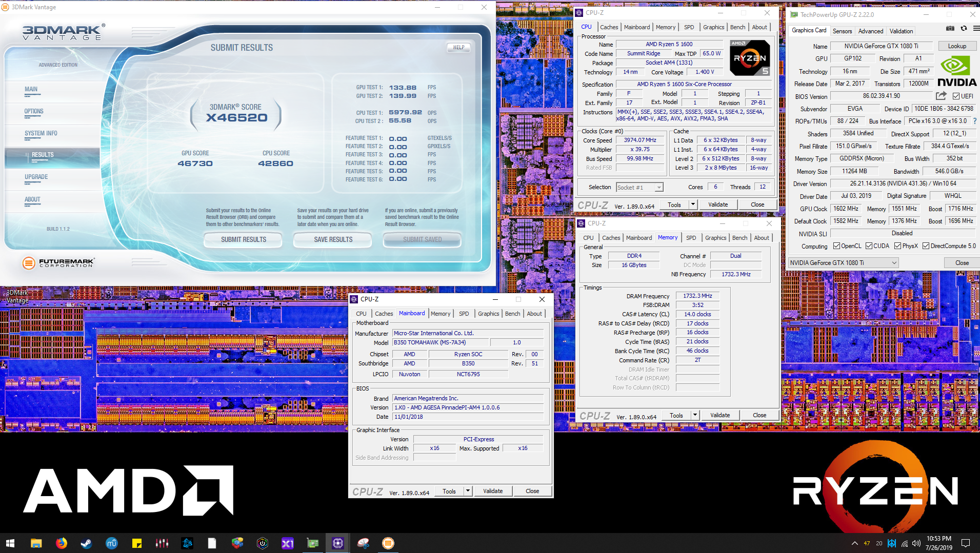Open the yellow Sticky Notes taskbar icon
Image resolution: width=980 pixels, height=553 pixels.
[137, 543]
